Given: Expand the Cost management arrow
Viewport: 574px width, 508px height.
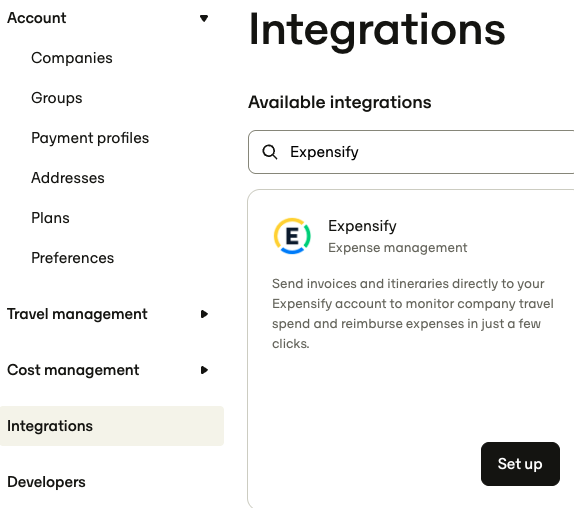Looking at the screenshot, I should 204,370.
